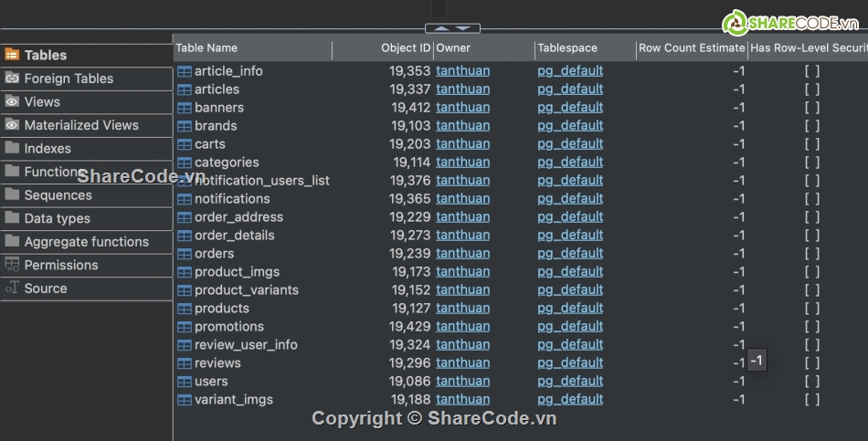868x441 pixels.
Task: Open the Tables tab in sidebar
Action: click(87, 56)
